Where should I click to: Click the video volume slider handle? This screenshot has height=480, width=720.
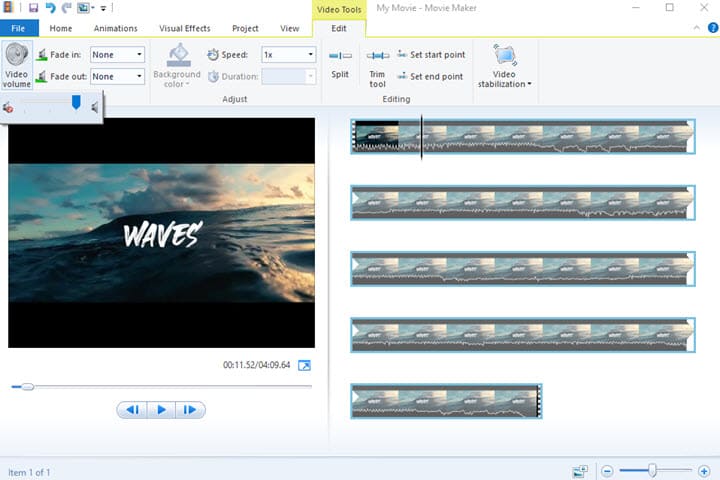pos(76,101)
